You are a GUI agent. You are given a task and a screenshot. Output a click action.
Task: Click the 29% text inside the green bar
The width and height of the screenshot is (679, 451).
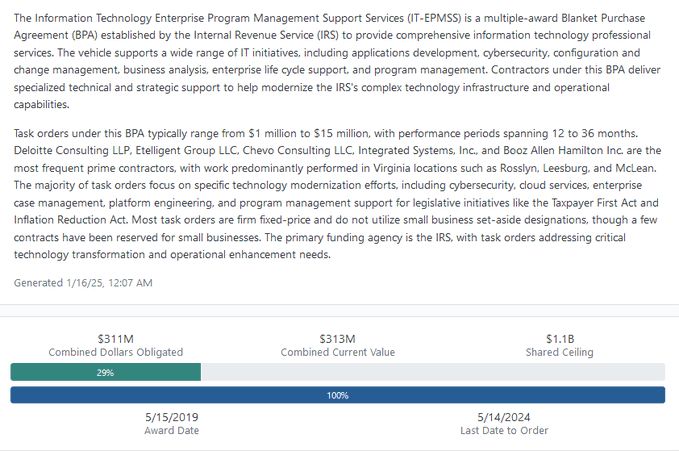pyautogui.click(x=105, y=372)
